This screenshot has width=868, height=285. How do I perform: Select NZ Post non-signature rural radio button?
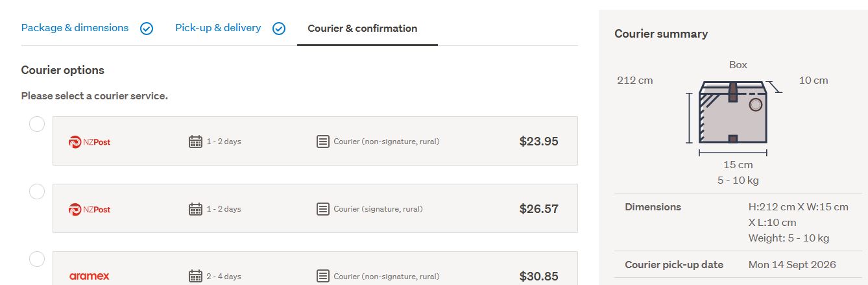[37, 124]
